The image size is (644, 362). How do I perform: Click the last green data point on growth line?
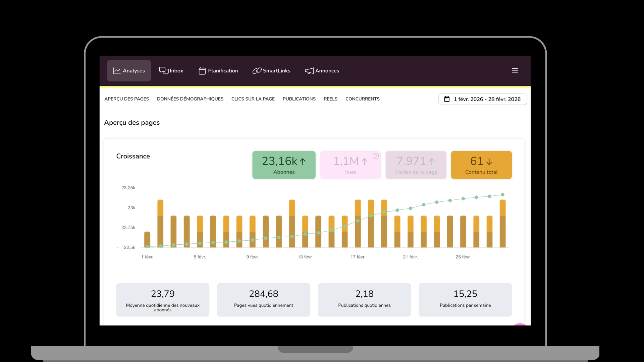coord(502,195)
